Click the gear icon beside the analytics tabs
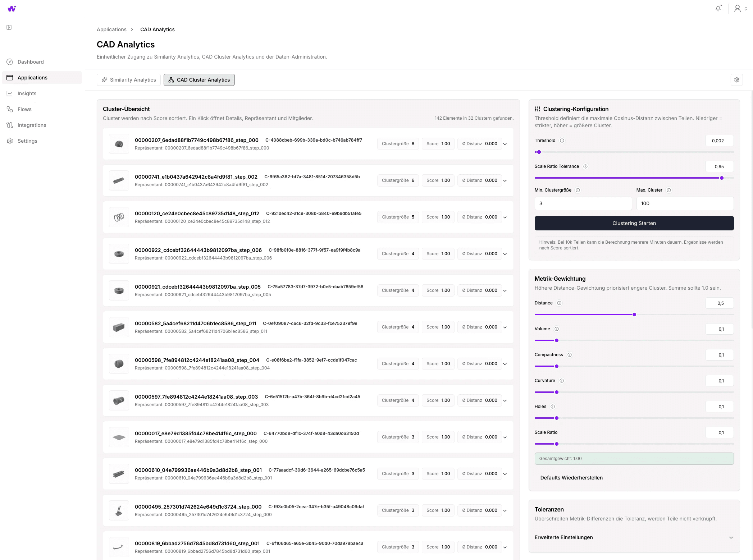Image resolution: width=753 pixels, height=560 pixels. 736,79
